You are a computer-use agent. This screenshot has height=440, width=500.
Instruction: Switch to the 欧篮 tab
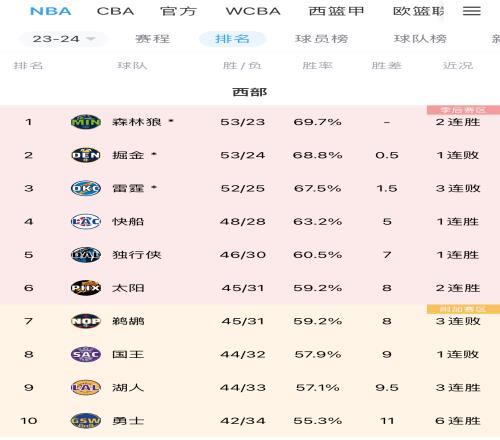point(419,11)
